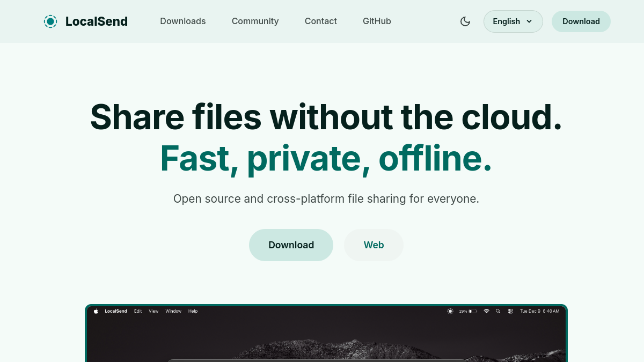Open the English language dropdown
The image size is (644, 362).
[x=513, y=21]
